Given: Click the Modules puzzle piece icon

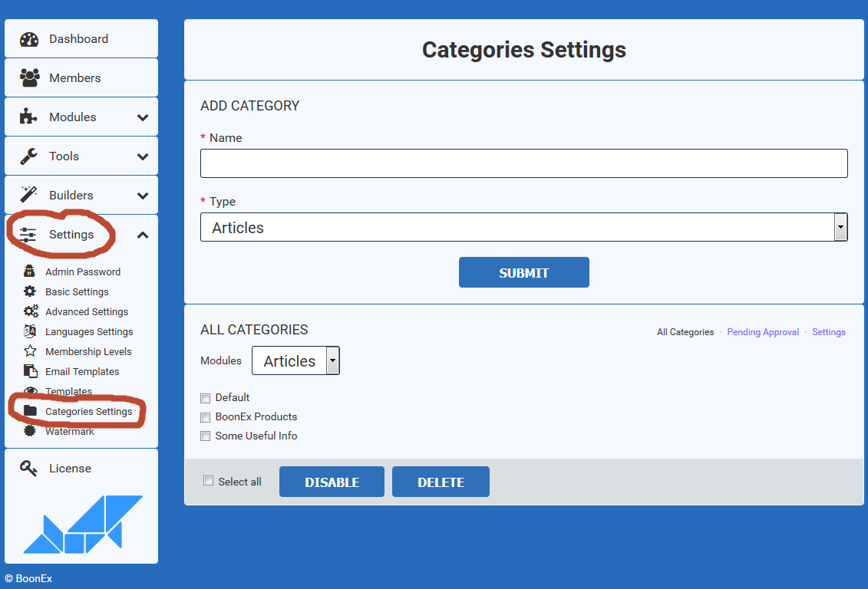Looking at the screenshot, I should click(29, 117).
